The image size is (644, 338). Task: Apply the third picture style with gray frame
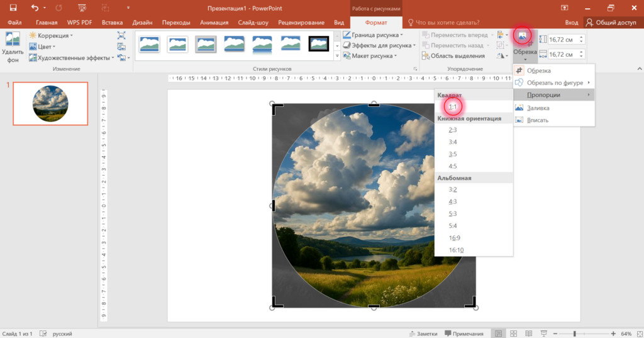point(206,43)
